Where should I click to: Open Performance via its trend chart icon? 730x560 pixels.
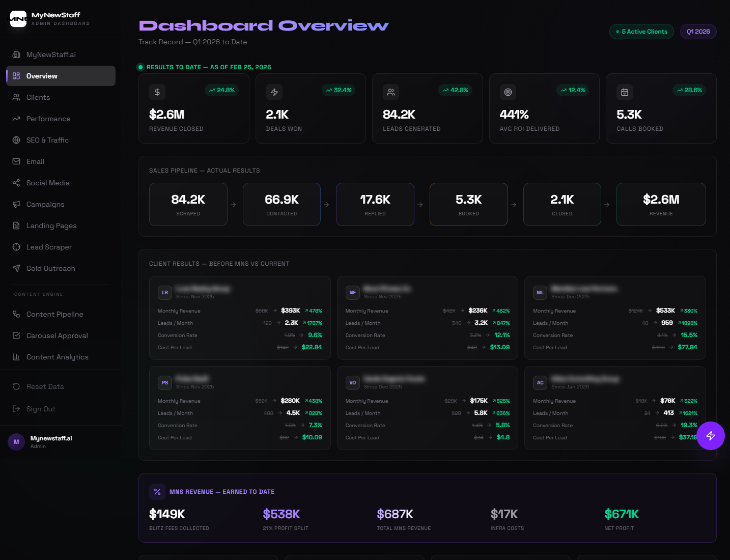17,119
